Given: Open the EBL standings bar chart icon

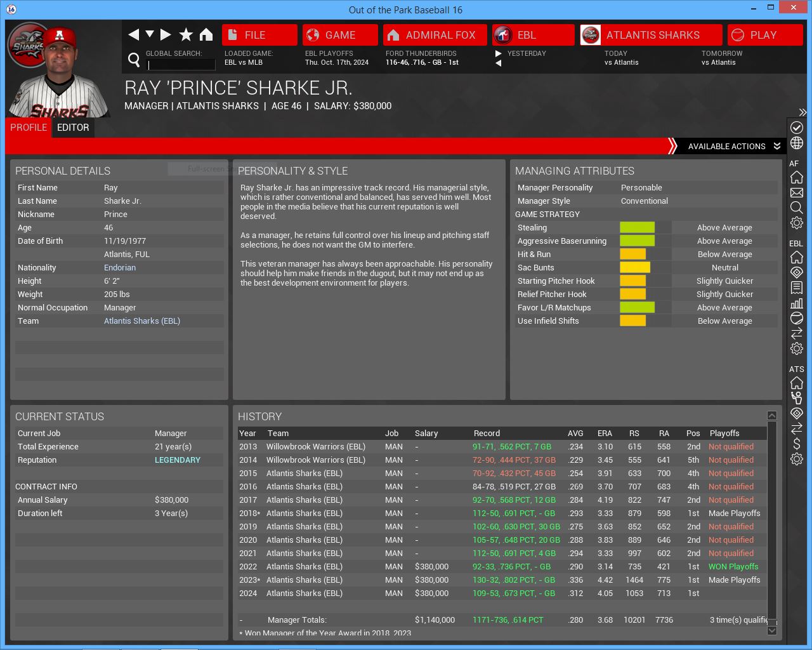Looking at the screenshot, I should point(797,303).
